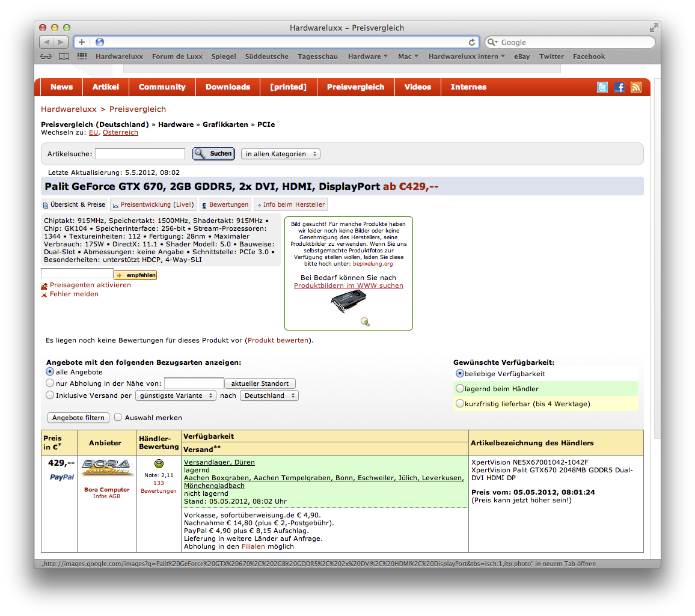Open the graphics card product thumbnail
This screenshot has width=695, height=616.
[348, 302]
